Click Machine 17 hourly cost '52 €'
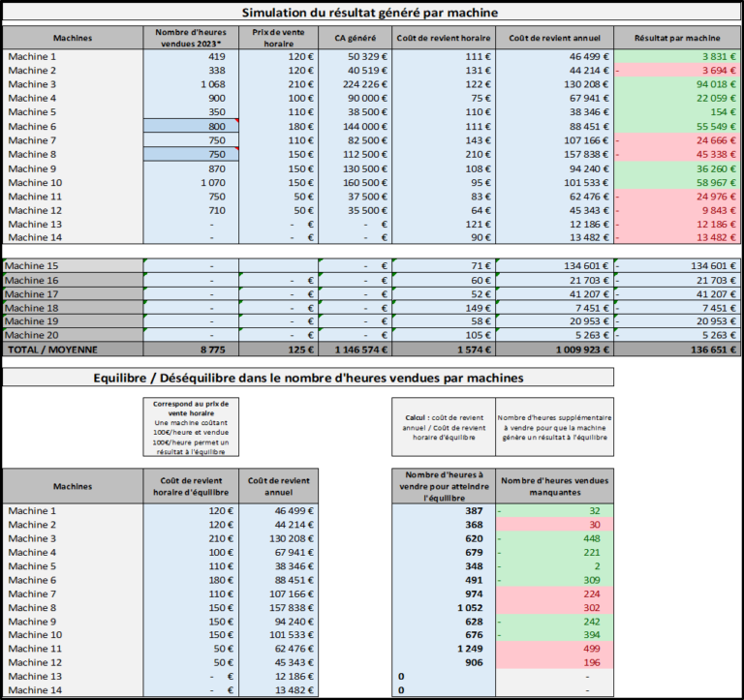This screenshot has height=700, width=744. pos(444,294)
